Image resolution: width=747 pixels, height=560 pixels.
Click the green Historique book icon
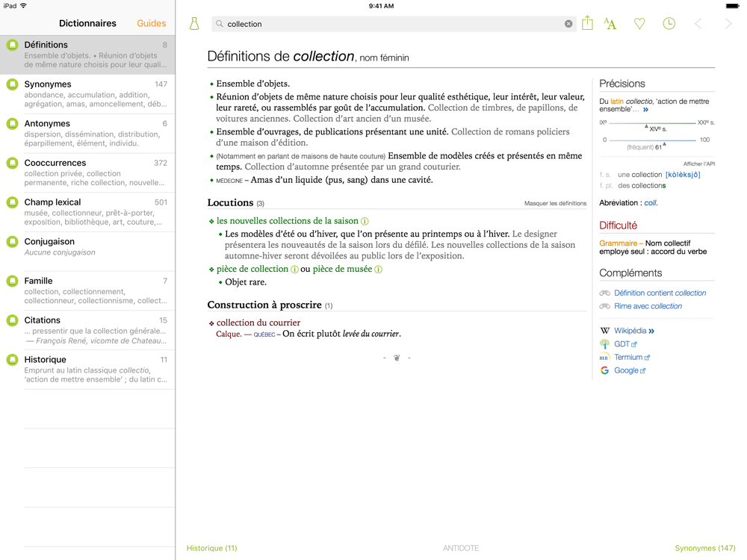coord(13,360)
